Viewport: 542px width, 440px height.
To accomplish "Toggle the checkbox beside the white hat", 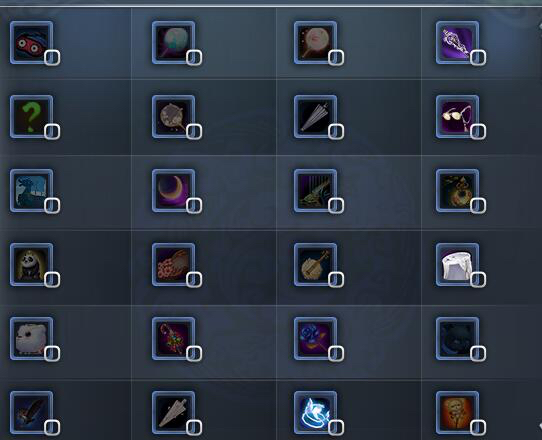I will click(478, 280).
